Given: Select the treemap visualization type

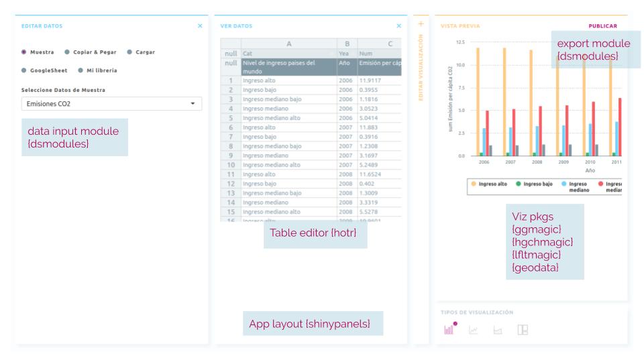Looking at the screenshot, I should pyautogui.click(x=522, y=330).
